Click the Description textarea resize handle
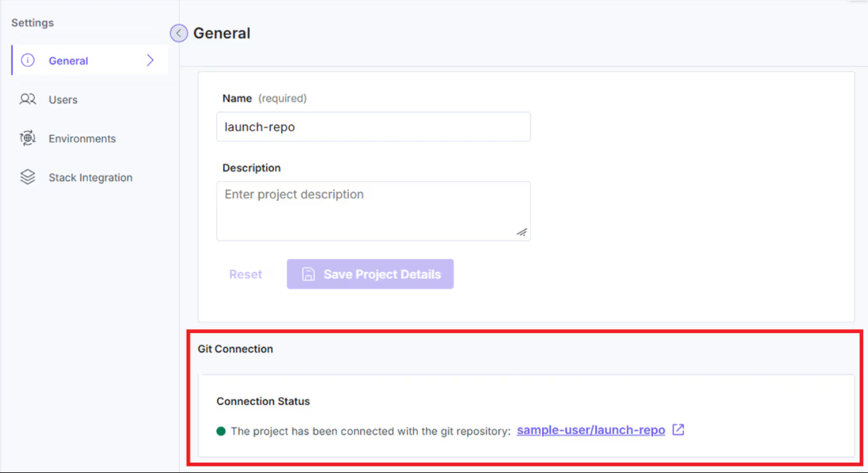Screen dimensions: 868x473 click(521, 232)
